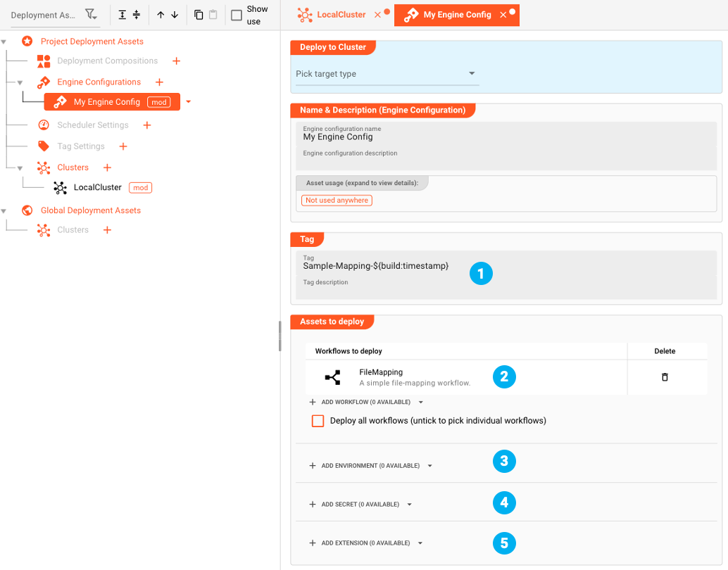The height and width of the screenshot is (570, 728).
Task: Click the copy asset icon
Action: pos(199,15)
